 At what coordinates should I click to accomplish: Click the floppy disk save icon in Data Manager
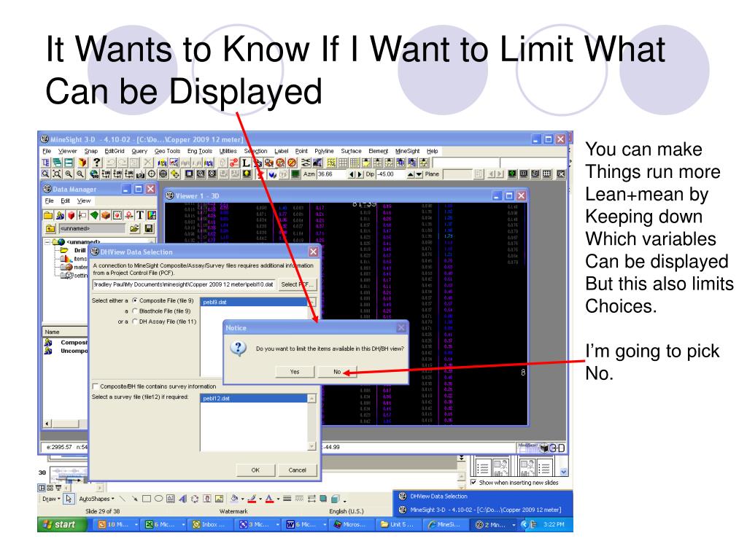tap(149, 228)
